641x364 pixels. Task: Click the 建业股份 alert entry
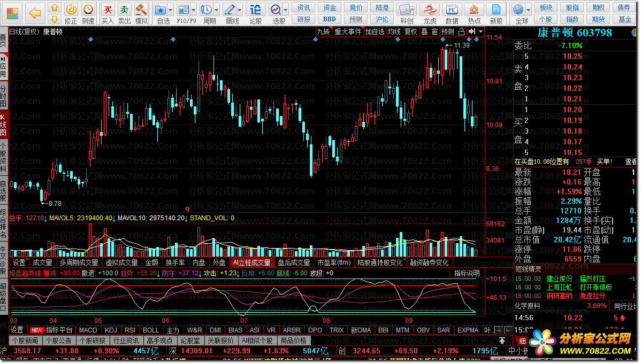click(x=559, y=278)
